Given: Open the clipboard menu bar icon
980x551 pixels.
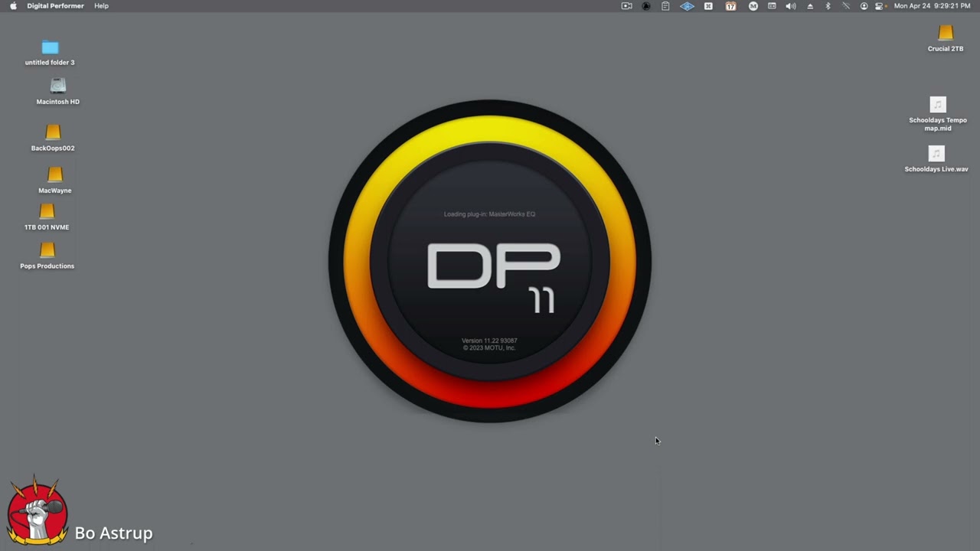Looking at the screenshot, I should [x=665, y=6].
